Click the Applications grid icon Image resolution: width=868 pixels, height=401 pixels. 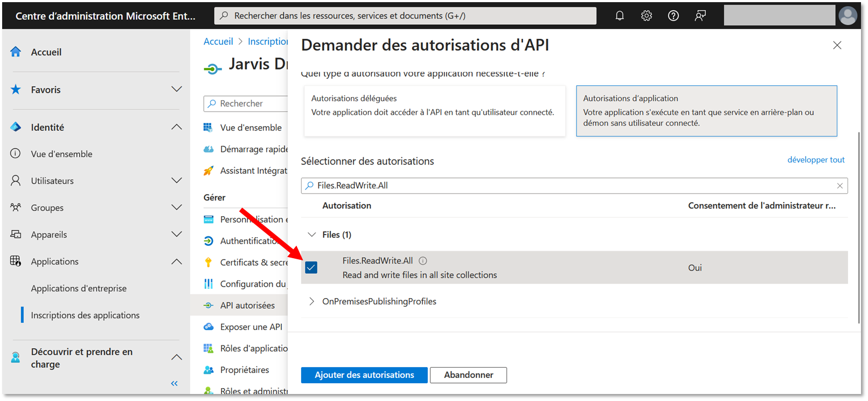16,261
